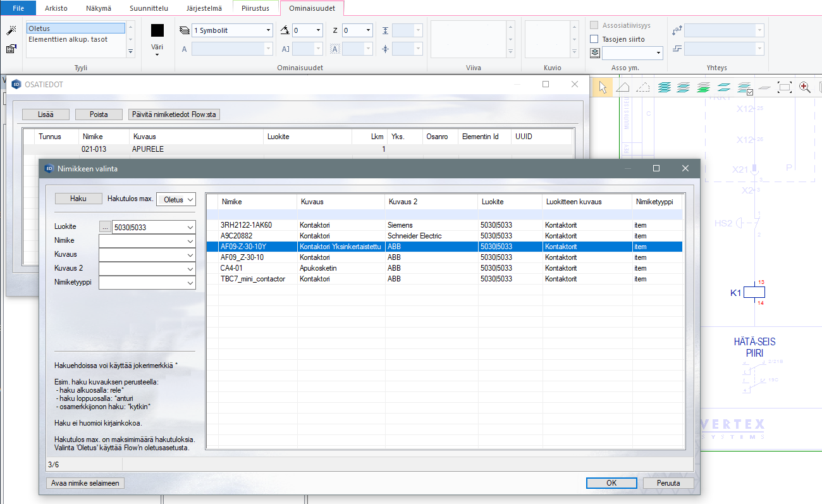The image size is (822, 504).
Task: Enable the Tasojen siirto checkbox
Action: pyautogui.click(x=594, y=39)
